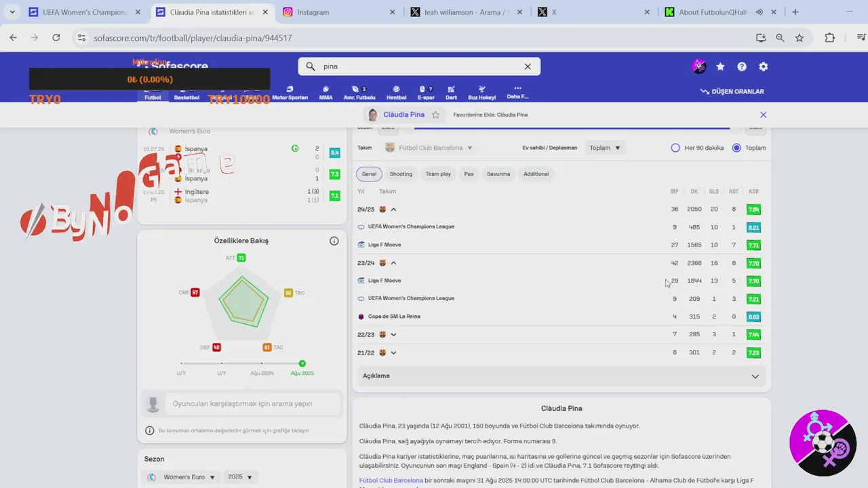Screen dimensions: 868x488
Task: Select 'Toplam' radio button
Action: point(736,148)
